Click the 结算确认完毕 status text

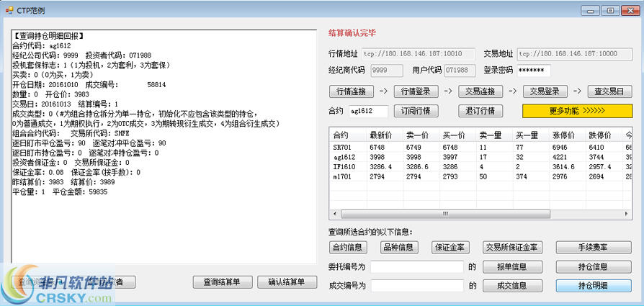pyautogui.click(x=352, y=33)
